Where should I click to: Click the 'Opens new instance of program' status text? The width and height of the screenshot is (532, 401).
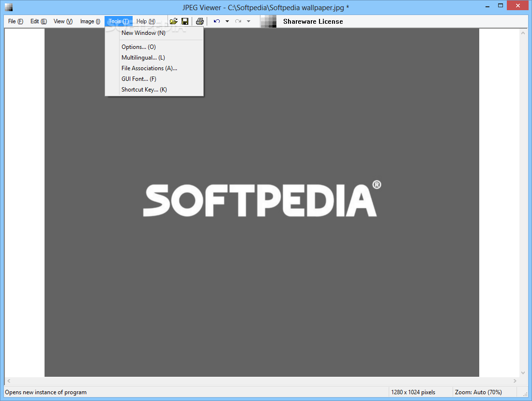[46, 392]
